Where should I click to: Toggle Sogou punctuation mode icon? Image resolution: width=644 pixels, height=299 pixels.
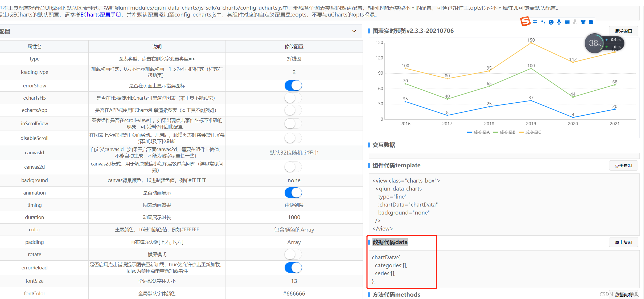tap(543, 22)
